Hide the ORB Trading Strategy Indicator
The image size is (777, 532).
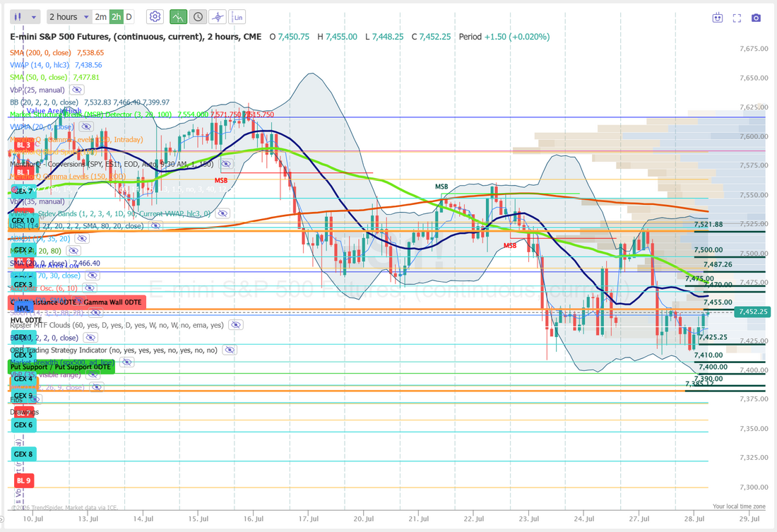tap(230, 350)
